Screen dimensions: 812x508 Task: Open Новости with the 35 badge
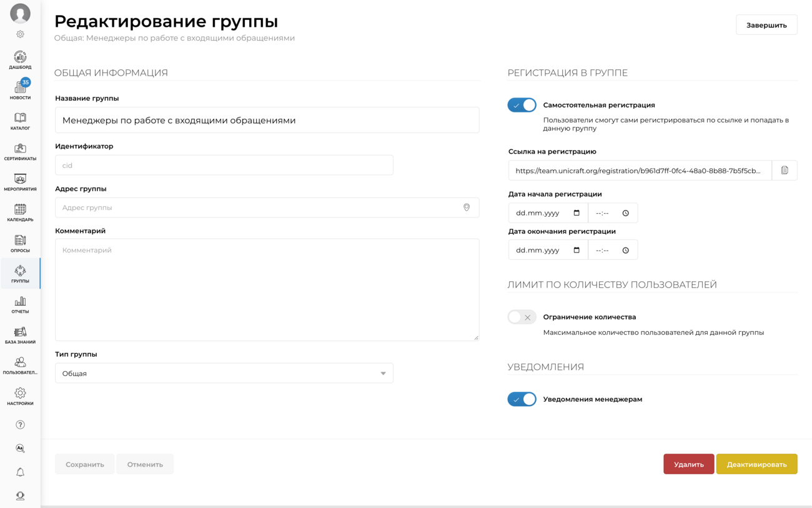[x=20, y=90]
